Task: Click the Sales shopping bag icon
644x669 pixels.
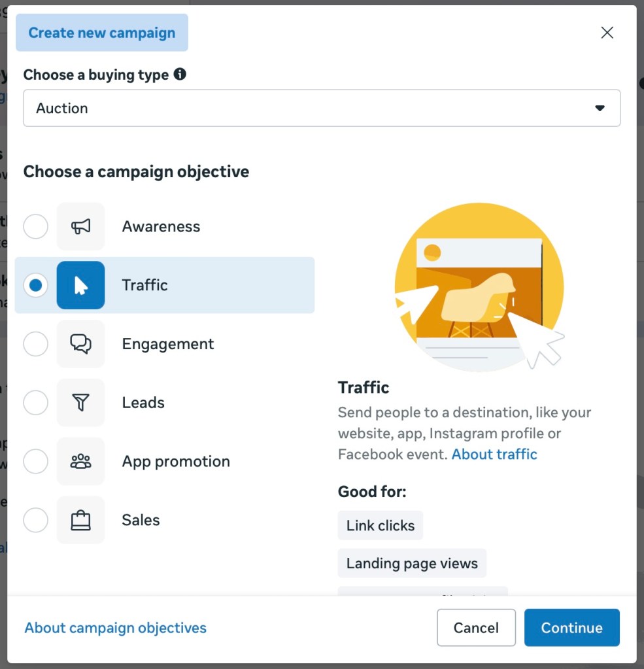Action: point(80,521)
